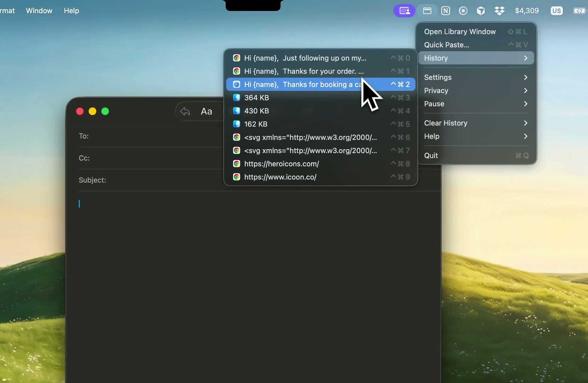Screen dimensions: 588x383
Task: Click the battery charging status icon
Action: coord(580,11)
